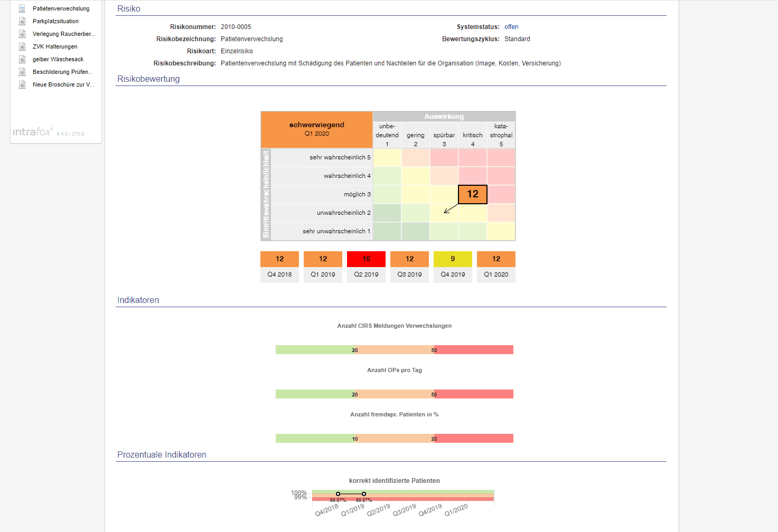Click icon beside Verlegung Raucherber... entry
Viewport: 778px width, 532px height.
tap(22, 34)
